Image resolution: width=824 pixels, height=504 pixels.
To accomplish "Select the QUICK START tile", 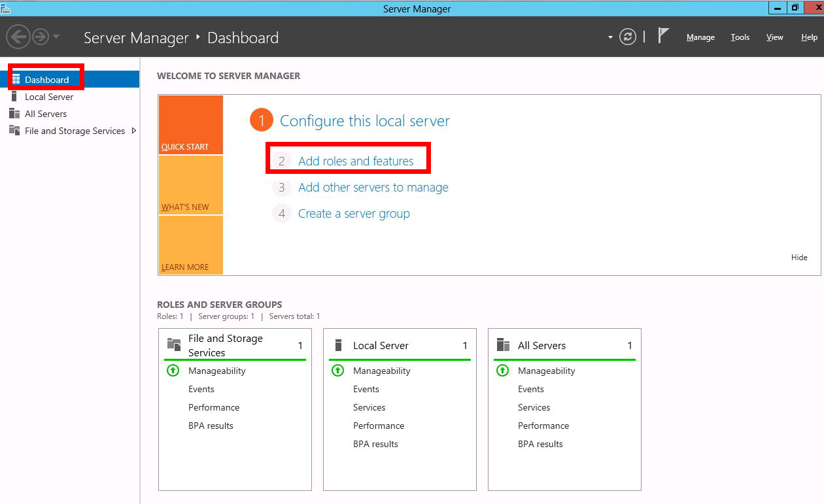I will [x=190, y=125].
